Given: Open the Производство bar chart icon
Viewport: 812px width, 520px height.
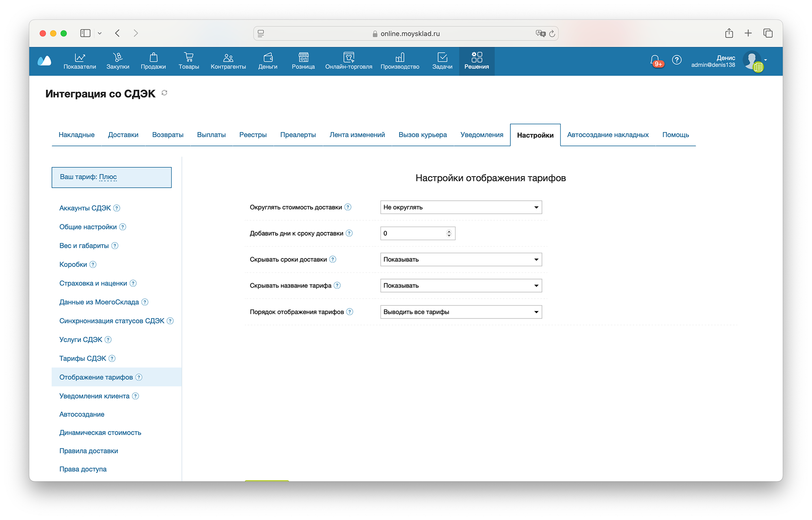Looking at the screenshot, I should pyautogui.click(x=400, y=57).
